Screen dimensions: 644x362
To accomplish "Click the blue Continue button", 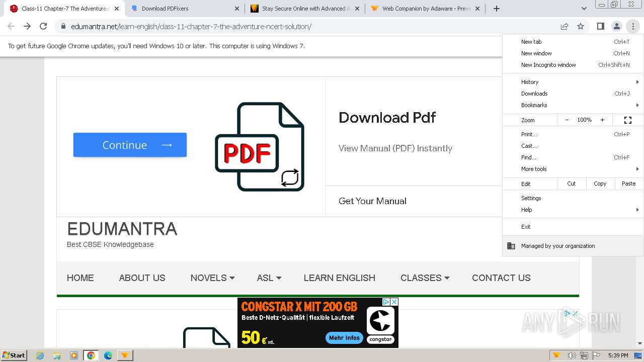I will 130,145.
